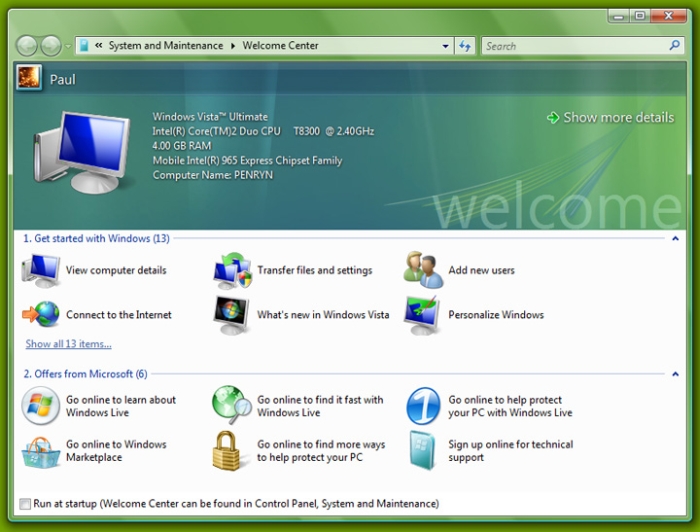Click the Get started with Windows header

pos(96,238)
